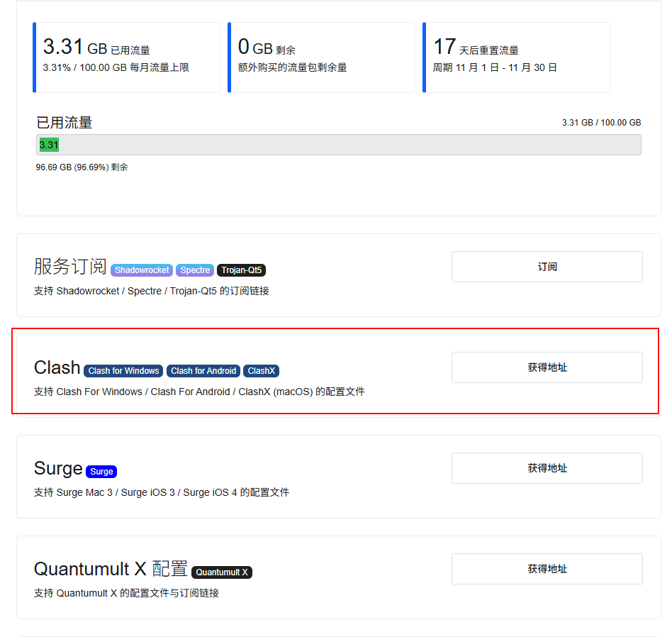Click 获得地址 in the Clash section
The height and width of the screenshot is (637, 672).
547,367
